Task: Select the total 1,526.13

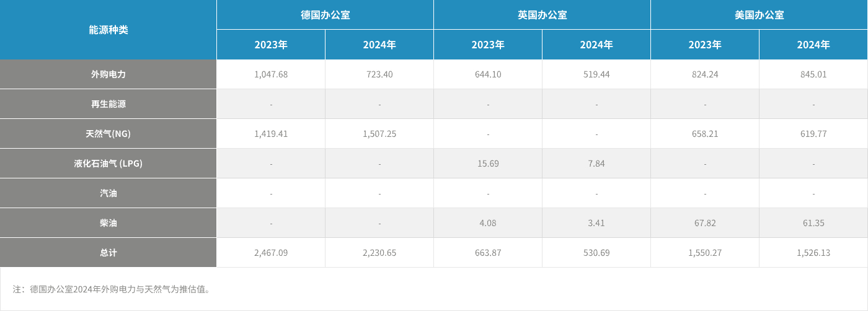Action: point(813,253)
